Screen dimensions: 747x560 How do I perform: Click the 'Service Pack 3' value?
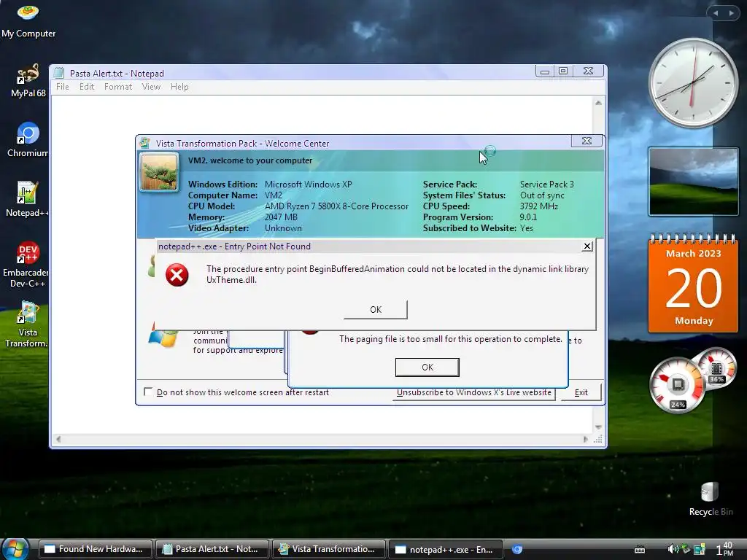[547, 184]
